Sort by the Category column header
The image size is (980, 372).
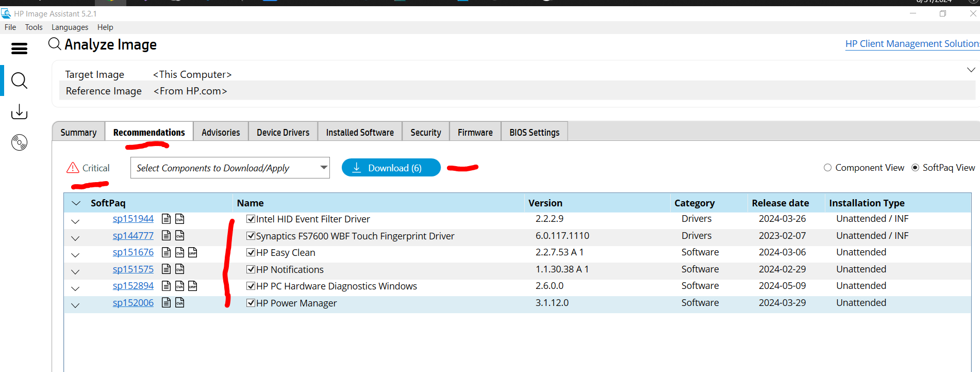(709, 203)
